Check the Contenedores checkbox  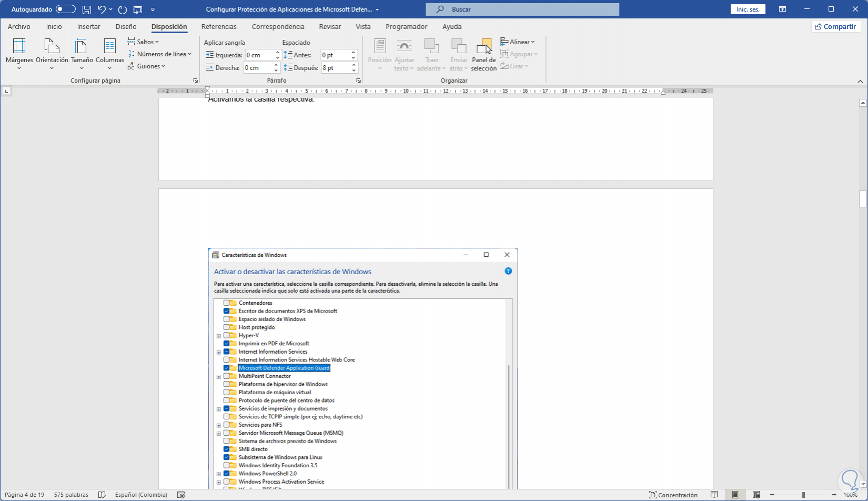pos(227,303)
